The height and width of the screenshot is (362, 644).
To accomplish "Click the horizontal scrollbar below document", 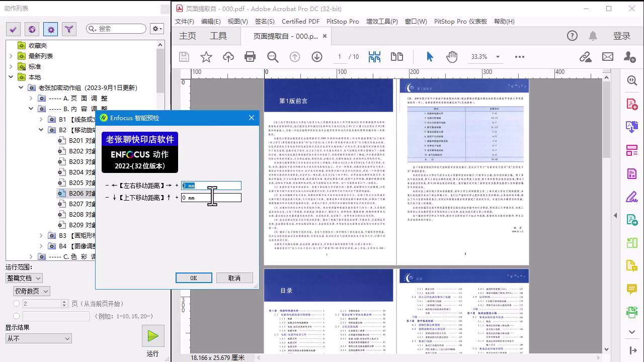I will click(x=428, y=357).
